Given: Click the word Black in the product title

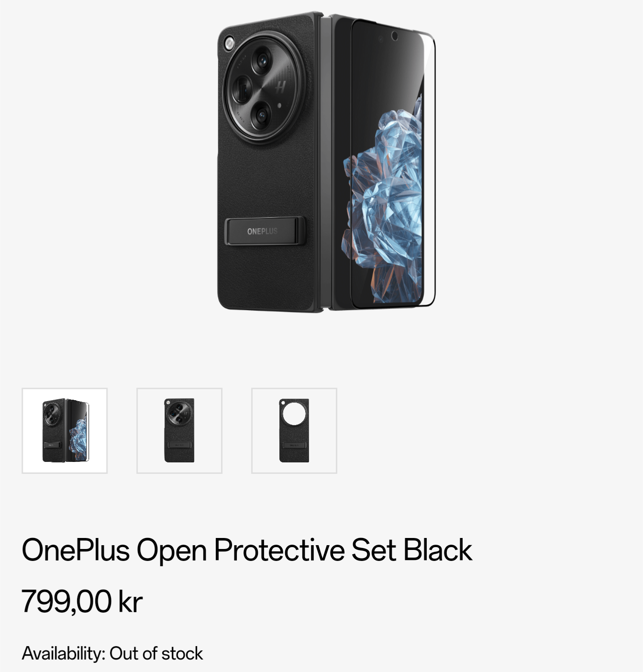Looking at the screenshot, I should [x=437, y=549].
